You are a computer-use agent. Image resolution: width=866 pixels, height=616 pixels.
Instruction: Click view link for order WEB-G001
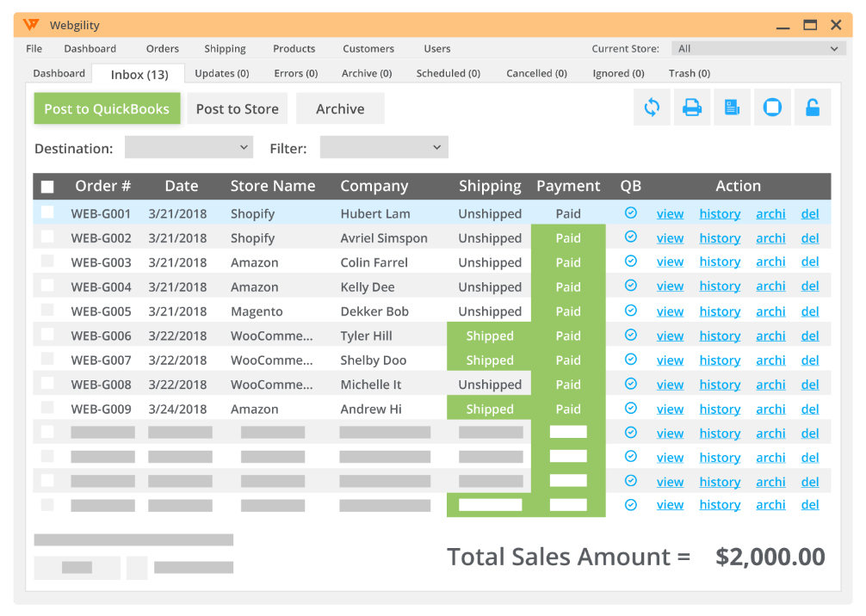[670, 214]
